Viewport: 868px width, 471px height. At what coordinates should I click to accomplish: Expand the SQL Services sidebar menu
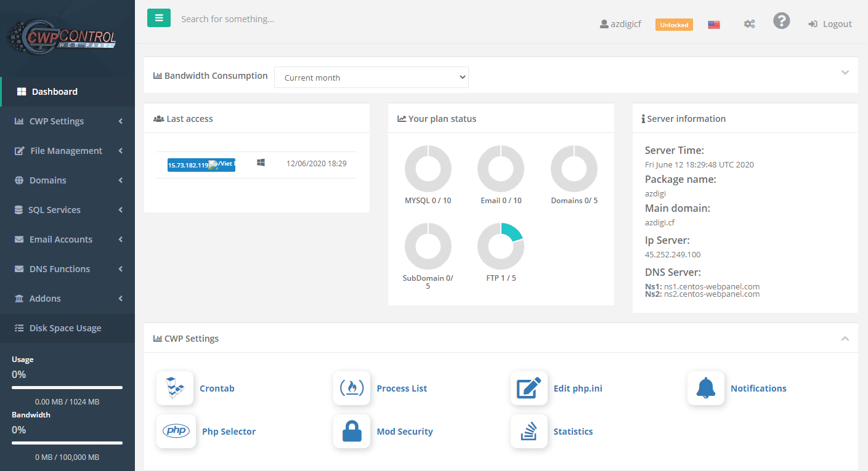point(54,210)
